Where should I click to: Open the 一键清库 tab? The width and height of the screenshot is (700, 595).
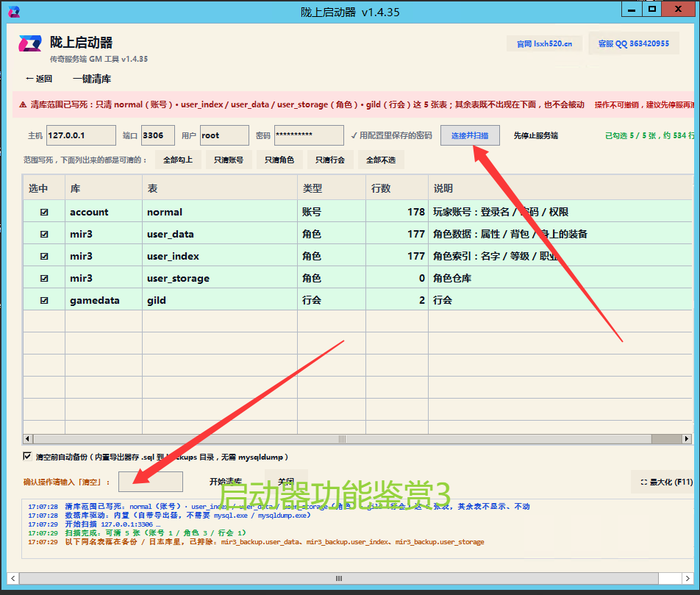(92, 79)
